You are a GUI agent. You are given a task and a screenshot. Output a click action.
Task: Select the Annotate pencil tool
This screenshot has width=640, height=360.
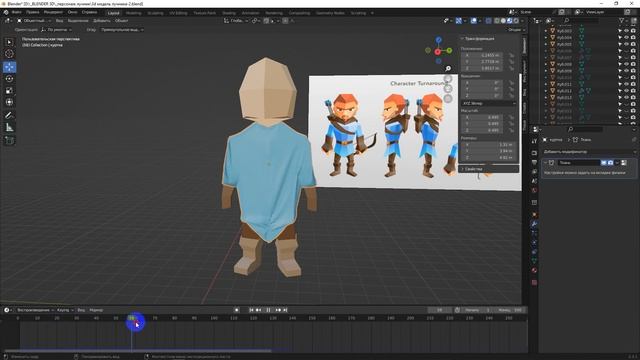click(9, 116)
